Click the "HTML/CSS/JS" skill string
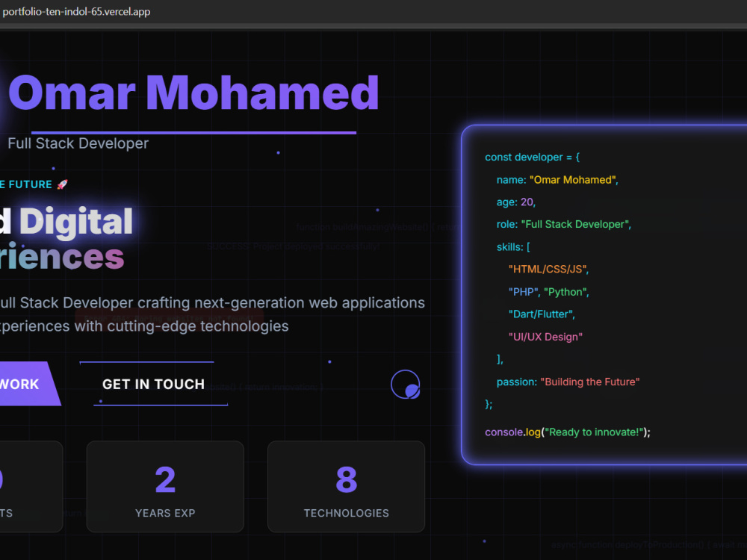Screen dimensions: 747x560 (548, 270)
